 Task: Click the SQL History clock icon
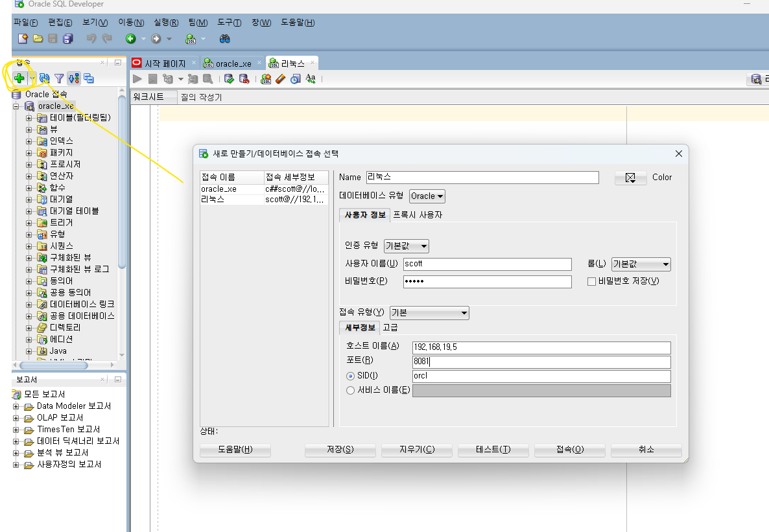point(295,79)
